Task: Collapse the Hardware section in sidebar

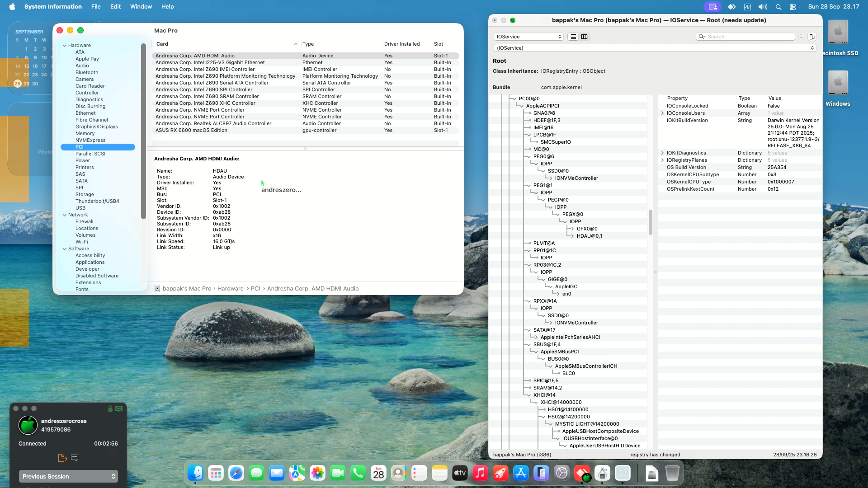Action: coord(65,45)
